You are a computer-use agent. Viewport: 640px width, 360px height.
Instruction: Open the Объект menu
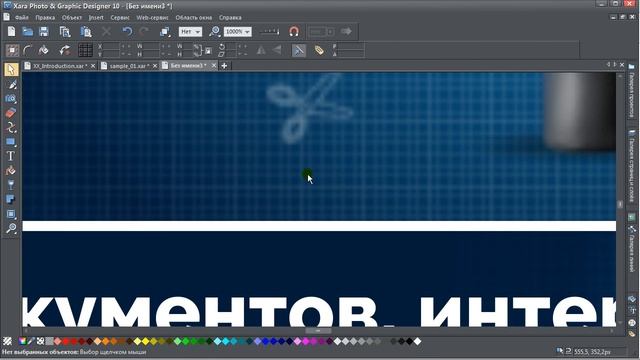click(72, 18)
